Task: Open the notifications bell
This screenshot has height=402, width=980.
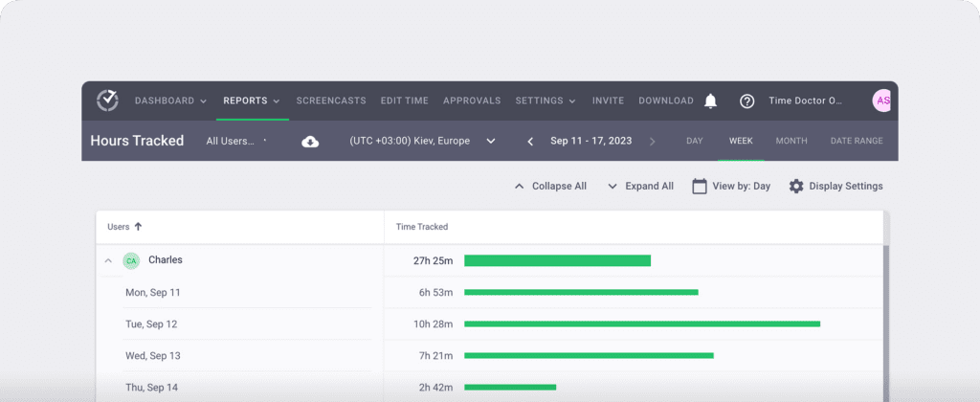Action: (710, 100)
